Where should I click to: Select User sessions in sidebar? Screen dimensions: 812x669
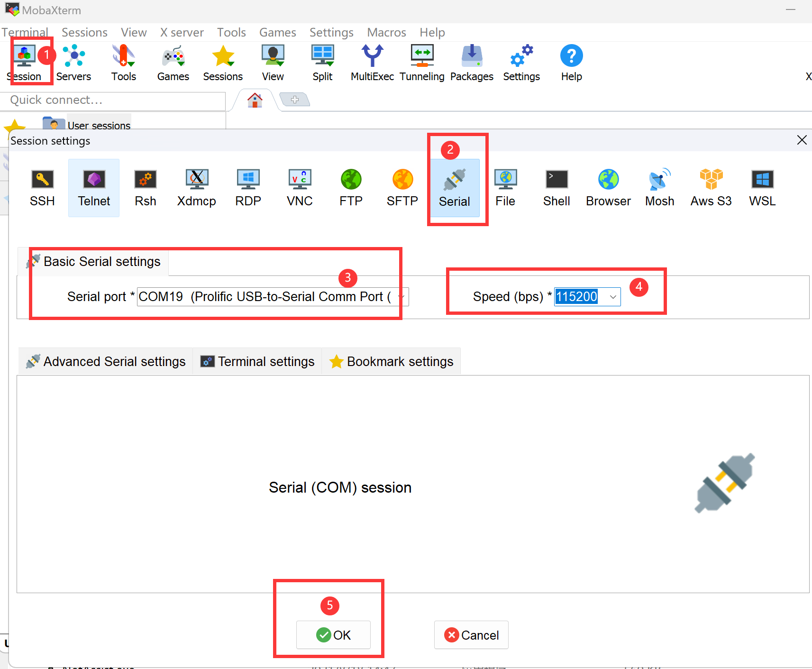99,125
